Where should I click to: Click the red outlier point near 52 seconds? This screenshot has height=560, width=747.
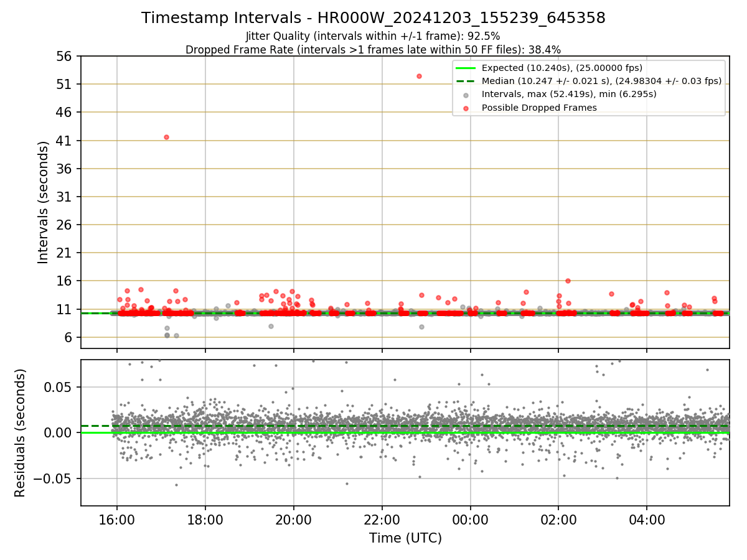[419, 76]
